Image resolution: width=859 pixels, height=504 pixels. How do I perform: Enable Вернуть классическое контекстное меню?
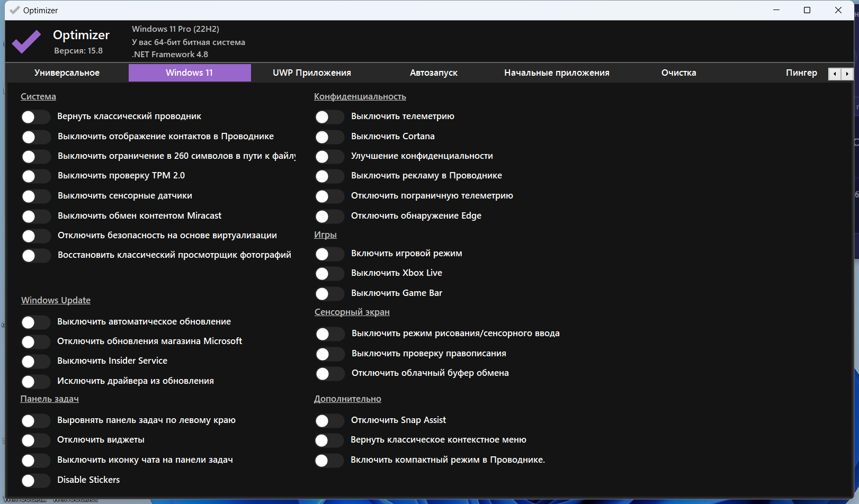(329, 440)
